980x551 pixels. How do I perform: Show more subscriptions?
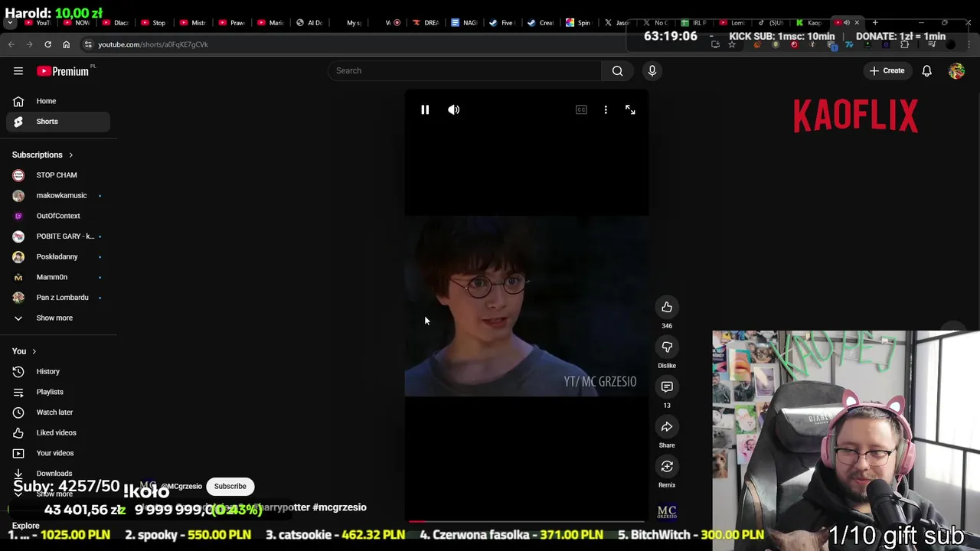(x=58, y=318)
